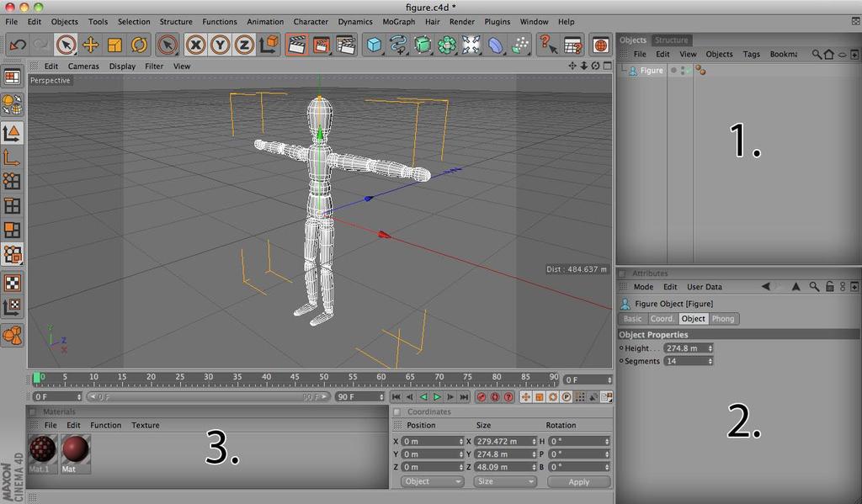
Task: Open viewport Cameras menu
Action: pyautogui.click(x=83, y=66)
